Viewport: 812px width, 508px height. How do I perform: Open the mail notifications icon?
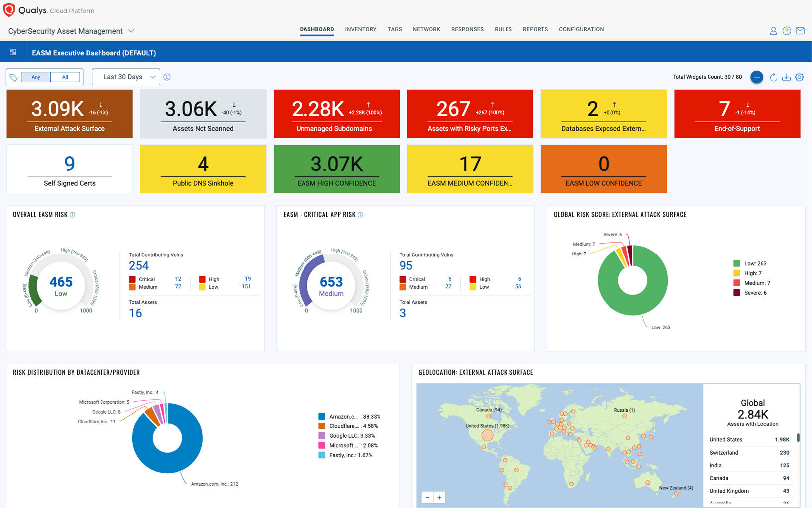[x=800, y=31]
